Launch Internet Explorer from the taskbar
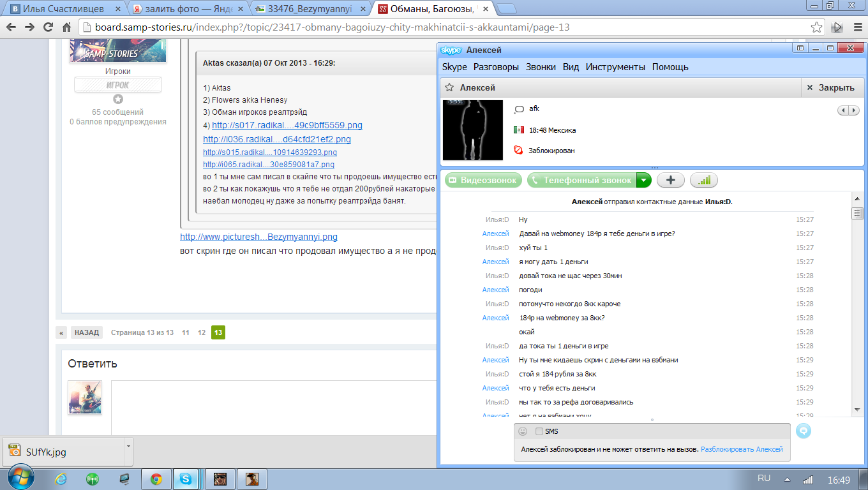The width and height of the screenshot is (868, 490). click(61, 478)
